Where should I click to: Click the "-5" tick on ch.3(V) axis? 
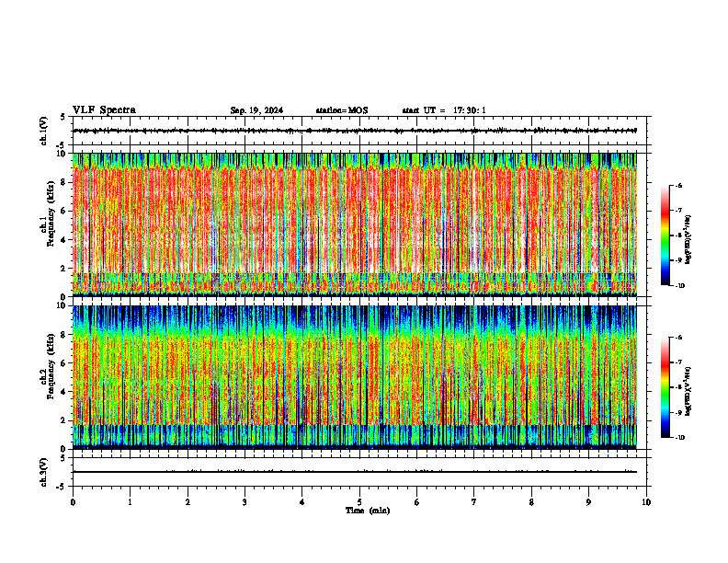(62, 487)
